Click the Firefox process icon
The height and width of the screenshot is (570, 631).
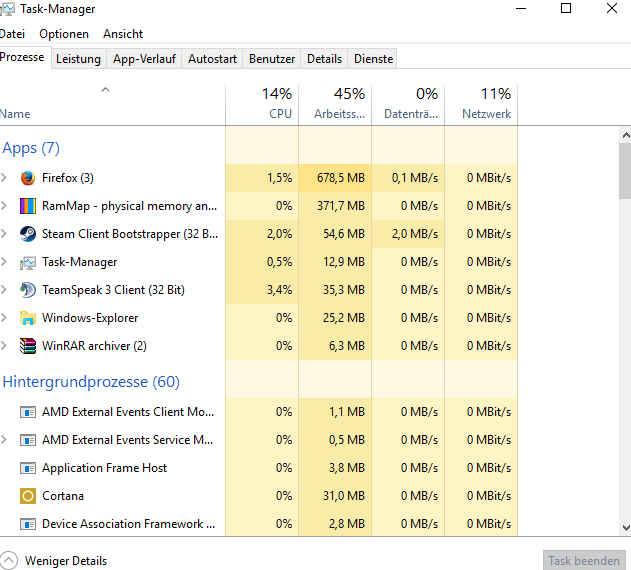(x=28, y=178)
